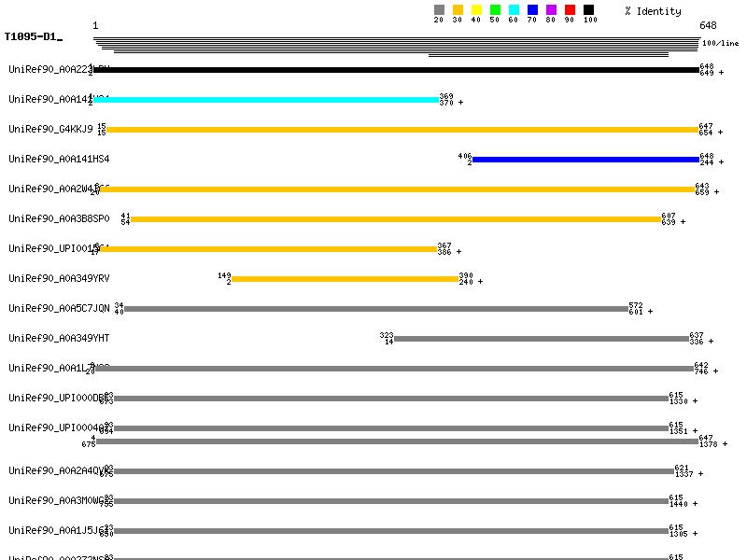Click the red 90% identity legend swatch
747x560 pixels.
pos(570,9)
